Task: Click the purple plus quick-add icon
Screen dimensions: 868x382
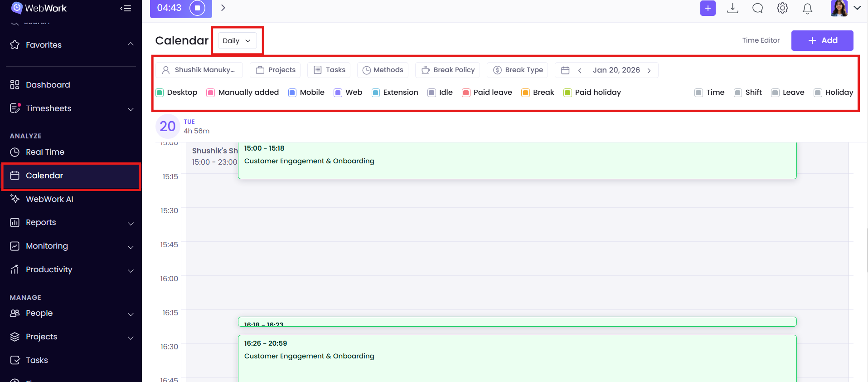Action: coord(708,8)
